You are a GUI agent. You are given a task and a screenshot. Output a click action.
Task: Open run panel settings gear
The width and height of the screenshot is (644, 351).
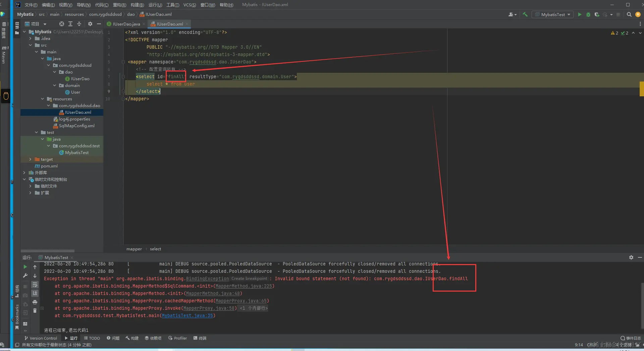(x=631, y=257)
